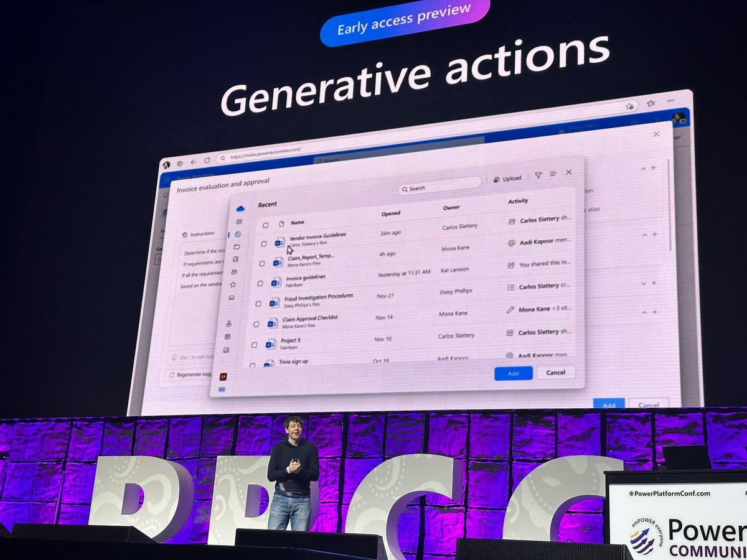Check the Claim_Report_Temp... checkbox
Viewport: 747px width, 560px height.
tap(261, 263)
